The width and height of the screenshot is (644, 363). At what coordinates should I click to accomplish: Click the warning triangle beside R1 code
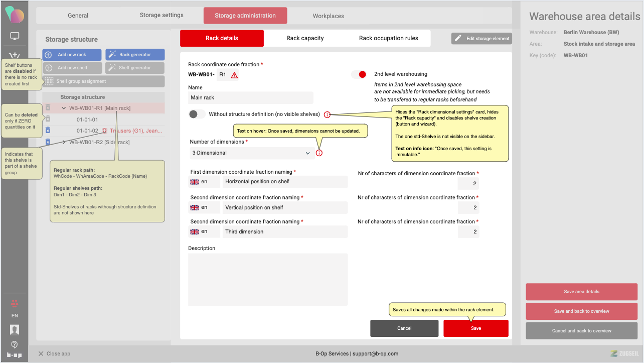234,75
